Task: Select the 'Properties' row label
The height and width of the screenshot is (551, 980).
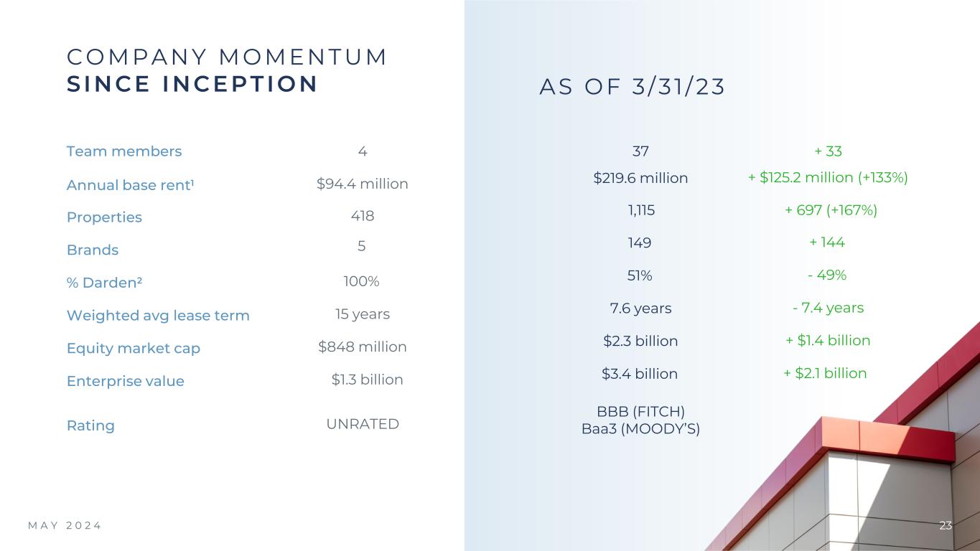Action: click(x=104, y=217)
